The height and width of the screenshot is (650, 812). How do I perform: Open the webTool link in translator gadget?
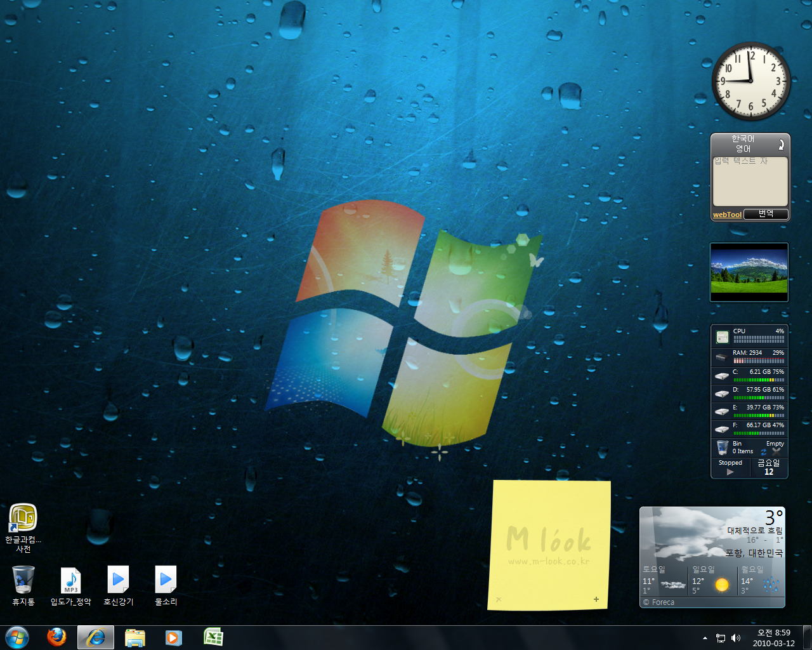point(727,215)
